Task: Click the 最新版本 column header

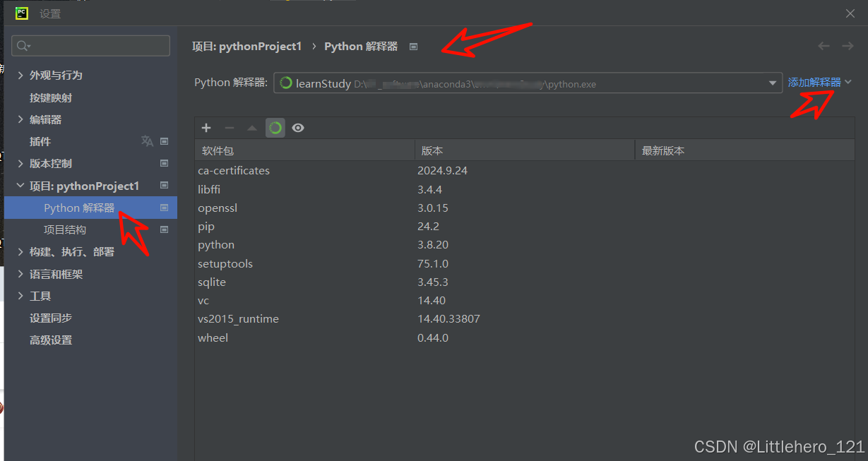Action: point(745,150)
